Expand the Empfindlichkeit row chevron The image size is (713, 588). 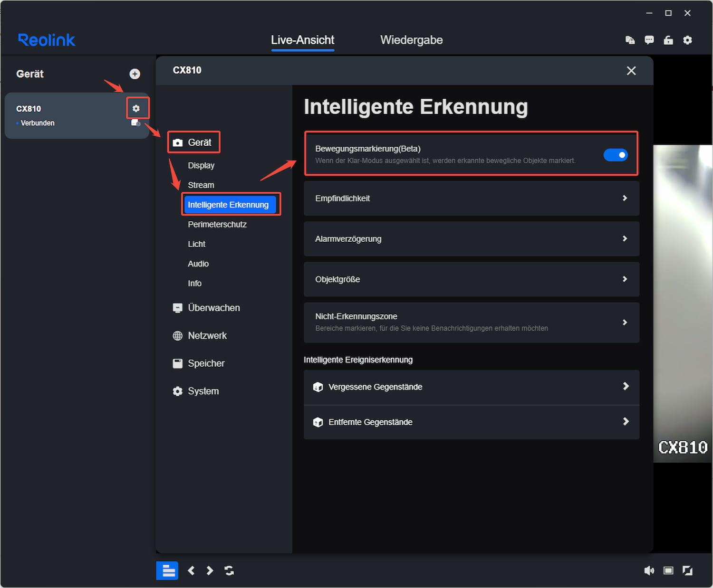coord(625,198)
